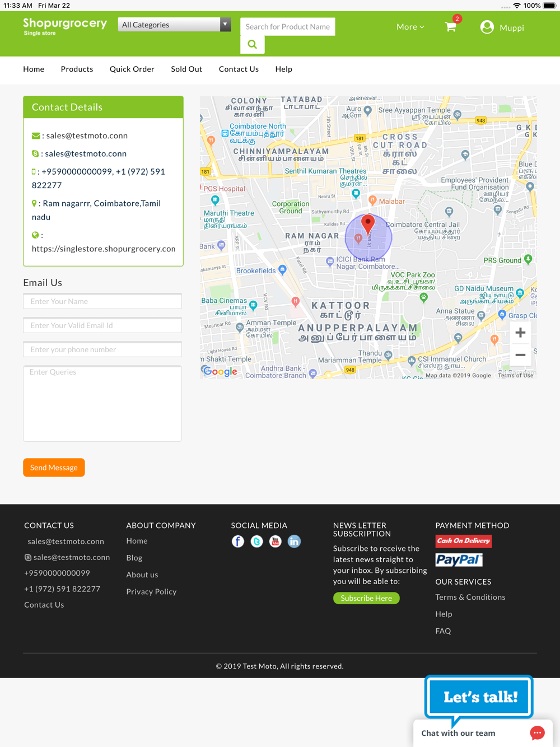
Task: Click the PRS Ground map marker
Action: click(528, 259)
